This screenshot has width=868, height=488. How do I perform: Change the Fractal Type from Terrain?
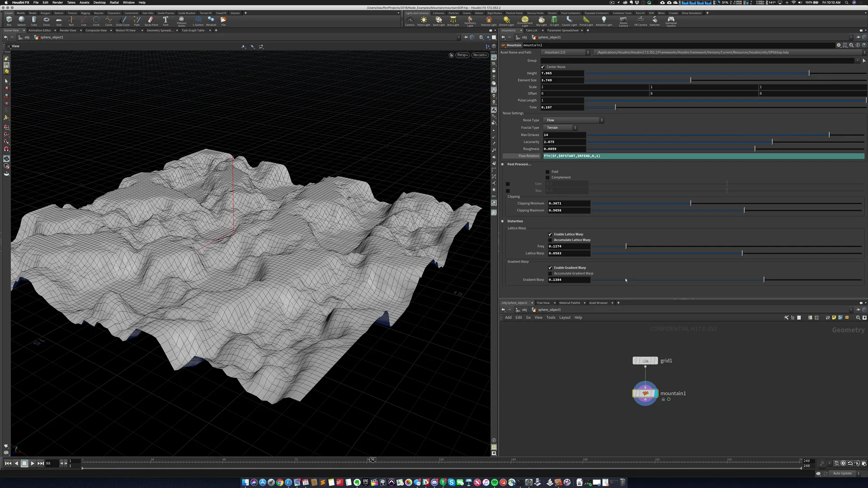pos(561,127)
